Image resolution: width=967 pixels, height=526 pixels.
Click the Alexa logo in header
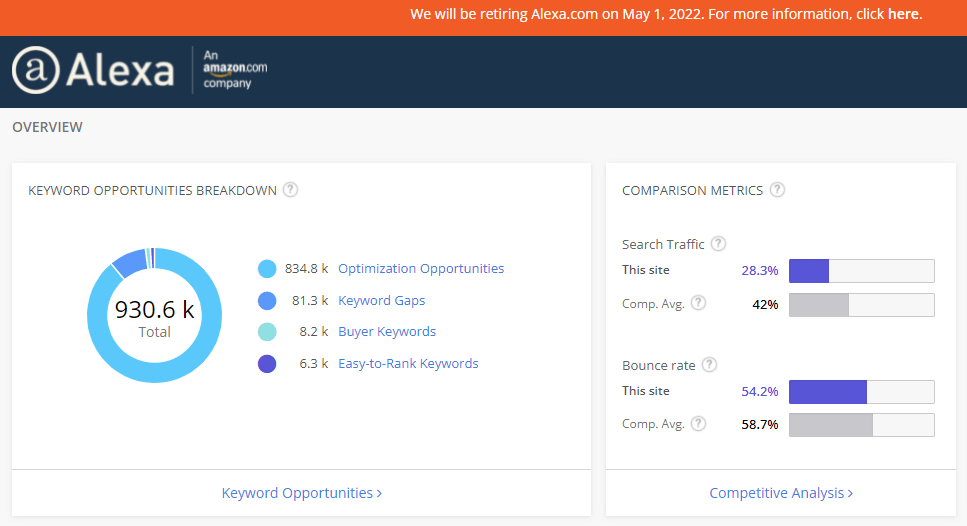[93, 70]
